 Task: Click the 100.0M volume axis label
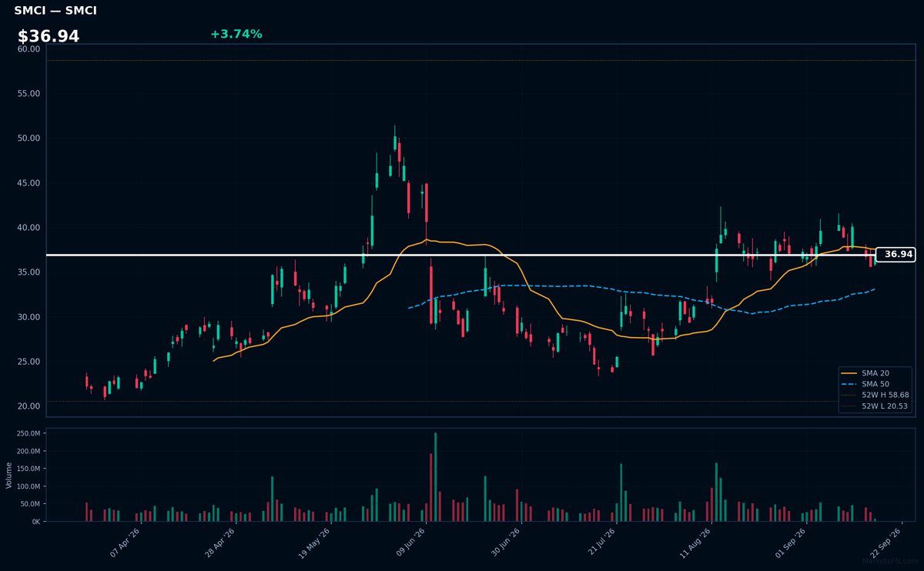click(29, 486)
